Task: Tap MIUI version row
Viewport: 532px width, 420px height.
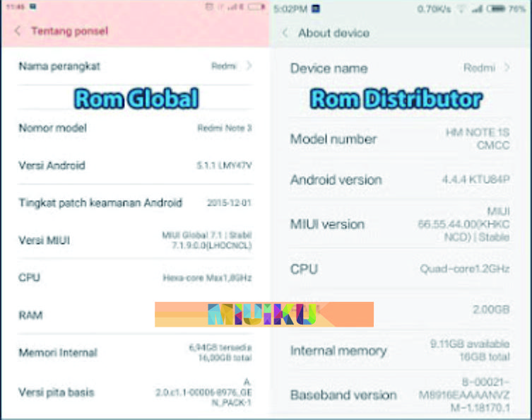Action: pyautogui.click(x=400, y=224)
